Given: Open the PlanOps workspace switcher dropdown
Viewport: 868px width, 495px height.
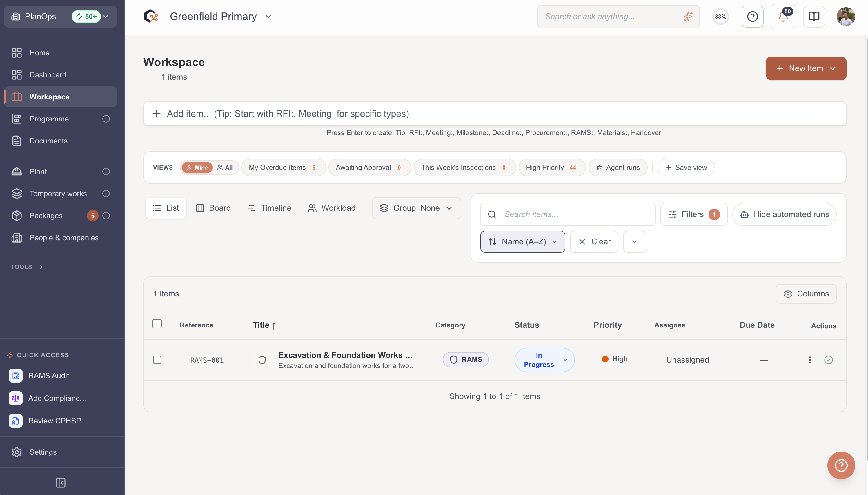Looking at the screenshot, I should 61,16.
